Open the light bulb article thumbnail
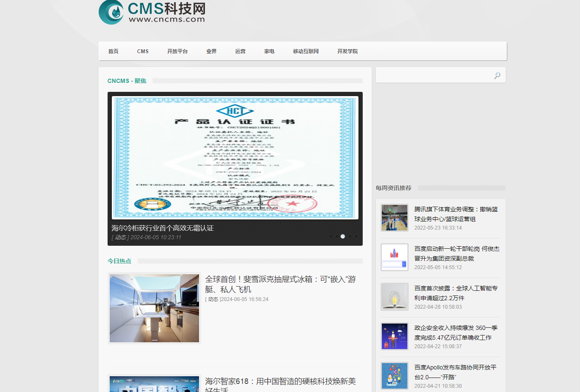 point(395,297)
